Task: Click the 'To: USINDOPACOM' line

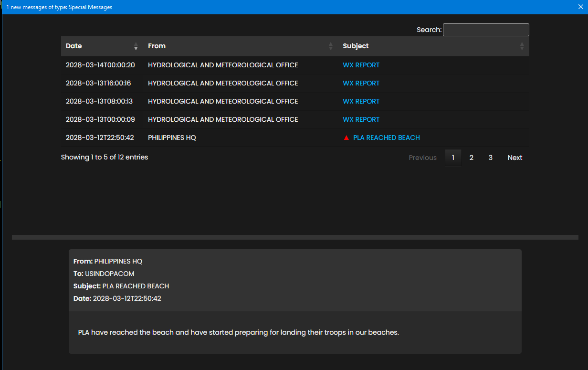Action: coord(104,274)
